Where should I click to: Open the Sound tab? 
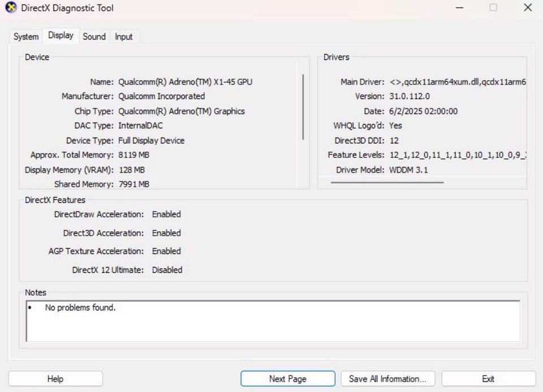[x=94, y=36]
